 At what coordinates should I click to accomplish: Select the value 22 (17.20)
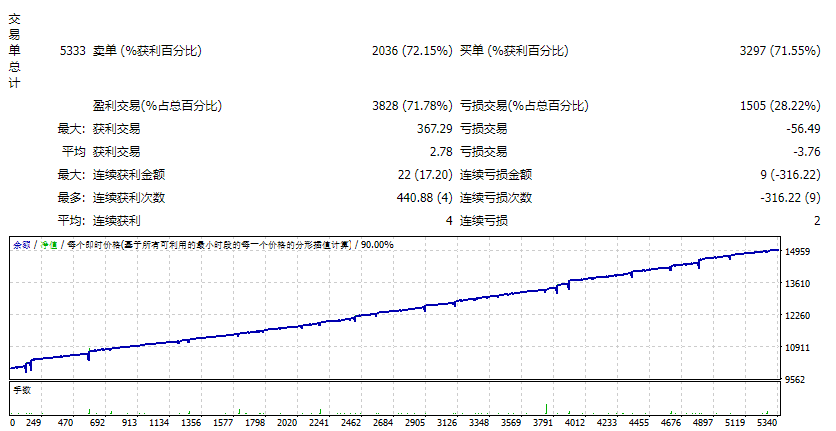425,174
